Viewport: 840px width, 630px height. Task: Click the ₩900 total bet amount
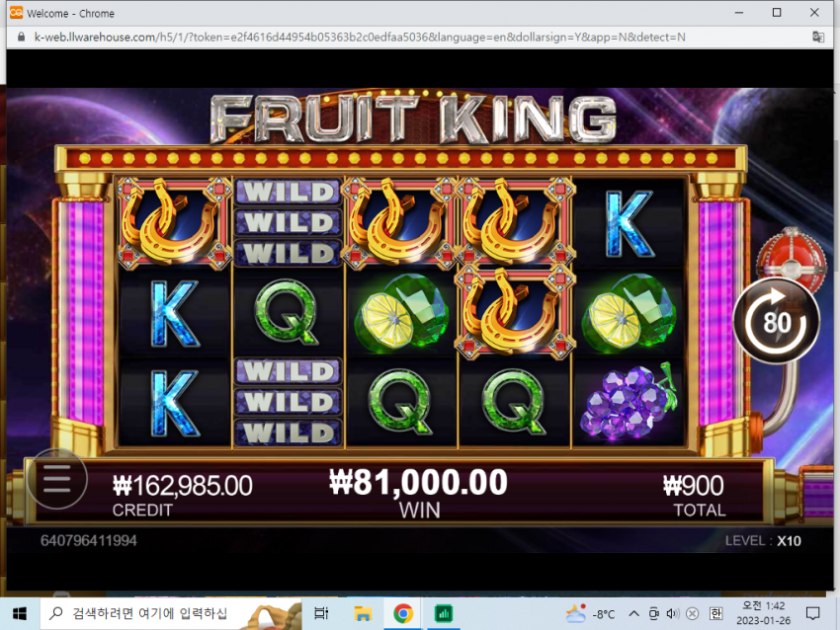[694, 486]
